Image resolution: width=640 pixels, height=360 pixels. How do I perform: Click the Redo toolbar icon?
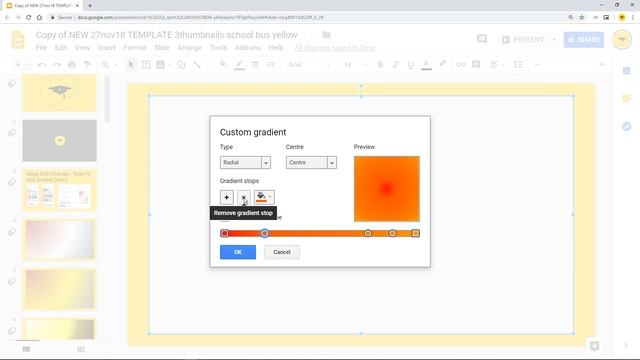[x=57, y=64]
